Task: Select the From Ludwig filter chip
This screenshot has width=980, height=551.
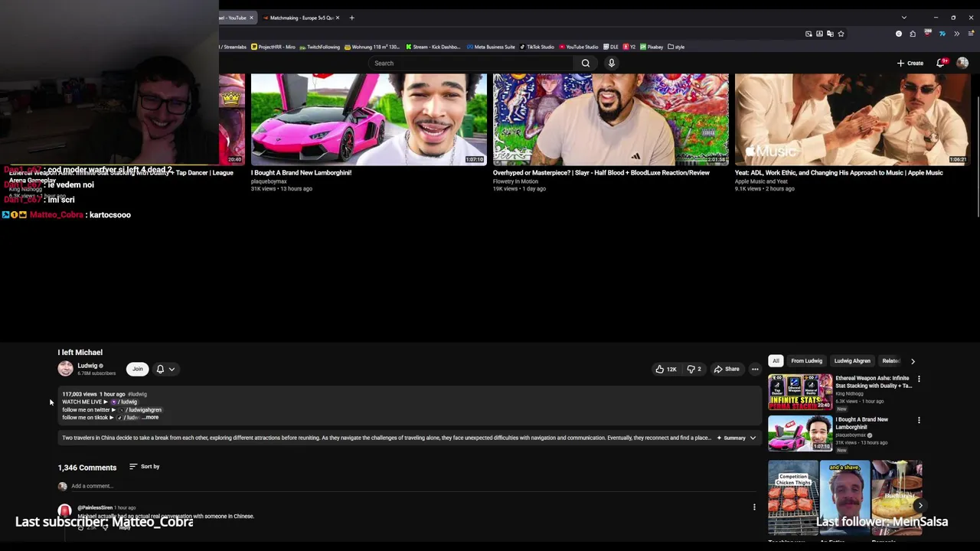Action: [806, 361]
